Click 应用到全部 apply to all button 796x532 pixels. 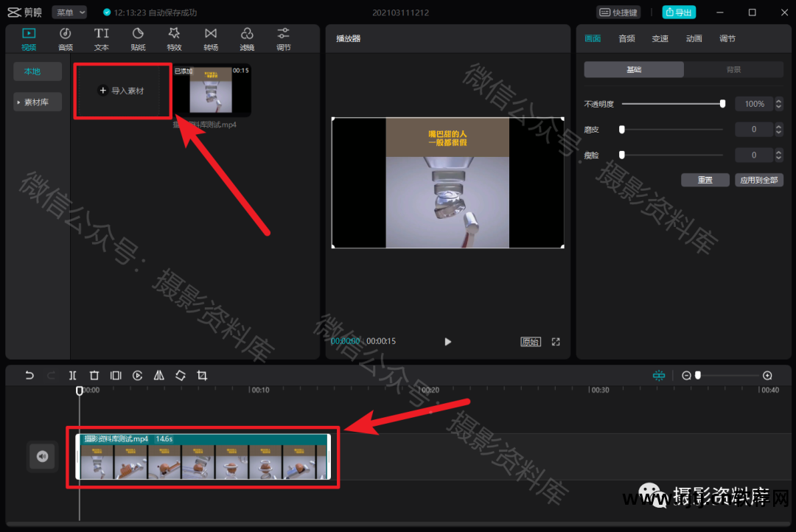[759, 181]
